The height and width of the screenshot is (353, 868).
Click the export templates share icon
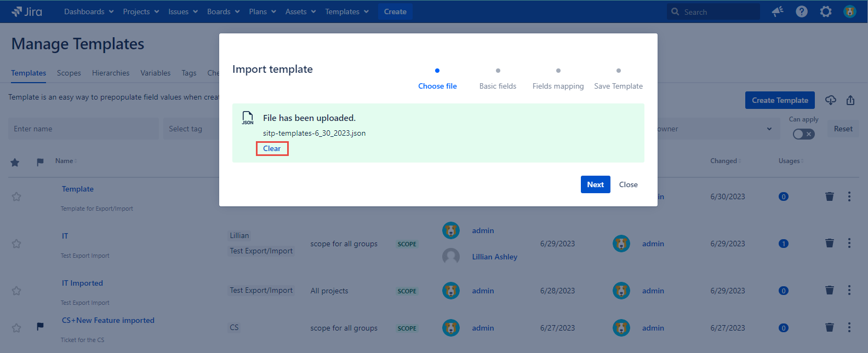point(850,100)
